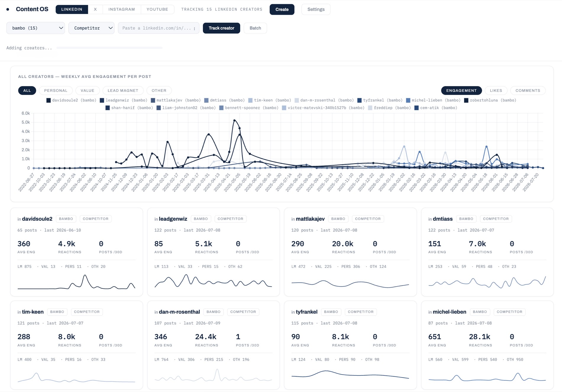562x392 pixels.
Task: Hide the michel-lieben series via legend
Action: click(x=433, y=100)
